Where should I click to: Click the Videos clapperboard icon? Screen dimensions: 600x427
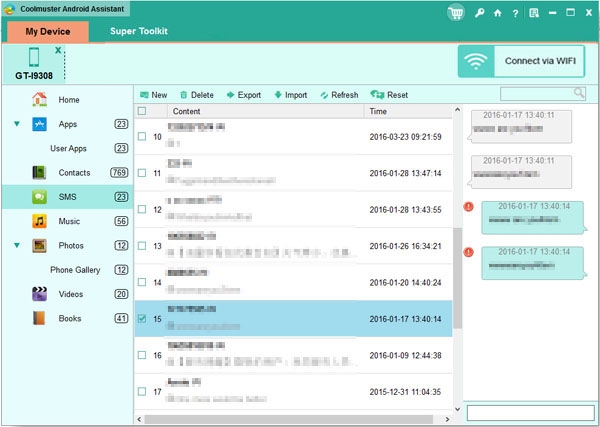pyautogui.click(x=39, y=294)
